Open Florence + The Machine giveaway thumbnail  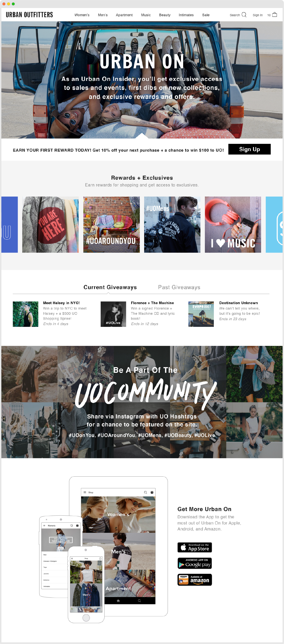click(113, 314)
